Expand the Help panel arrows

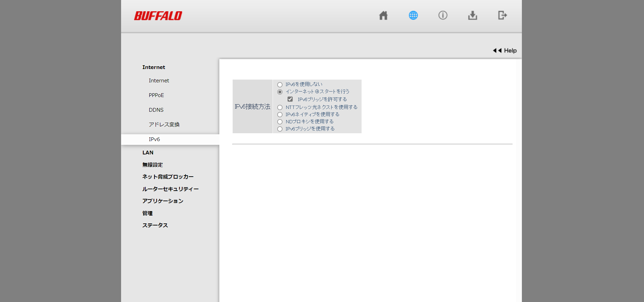coord(497,51)
